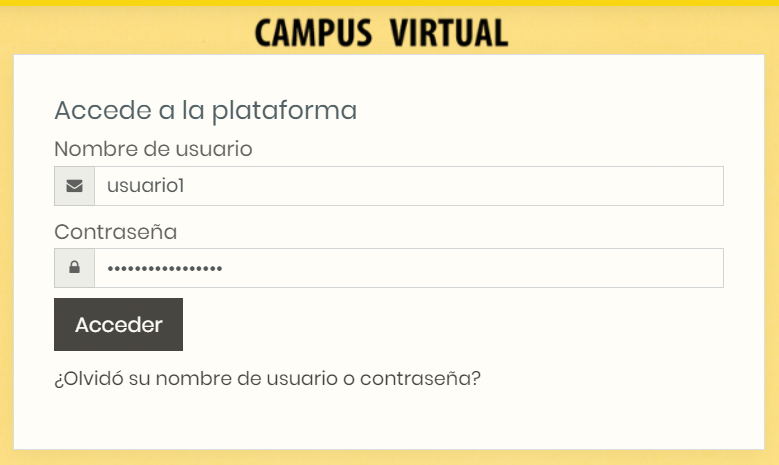Click the word contraseña? in forgot link
Image resolution: width=779 pixels, height=465 pixels.
click(x=420, y=379)
